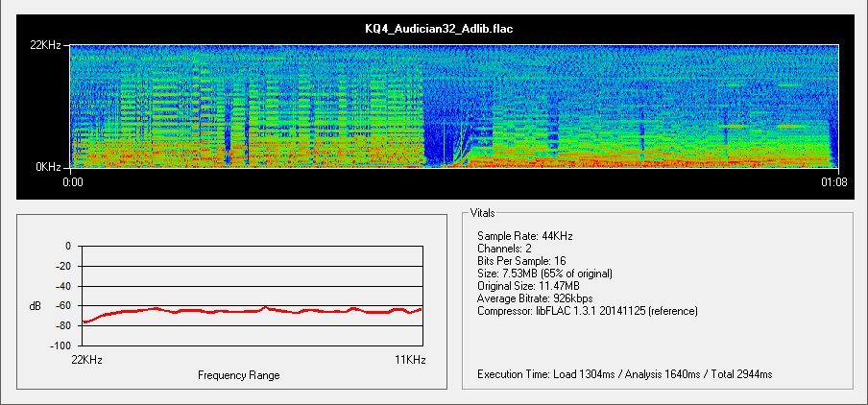Click the KQ4_Audician32_Adlib.flac file title
Screen dimensions: 868x405
point(439,29)
